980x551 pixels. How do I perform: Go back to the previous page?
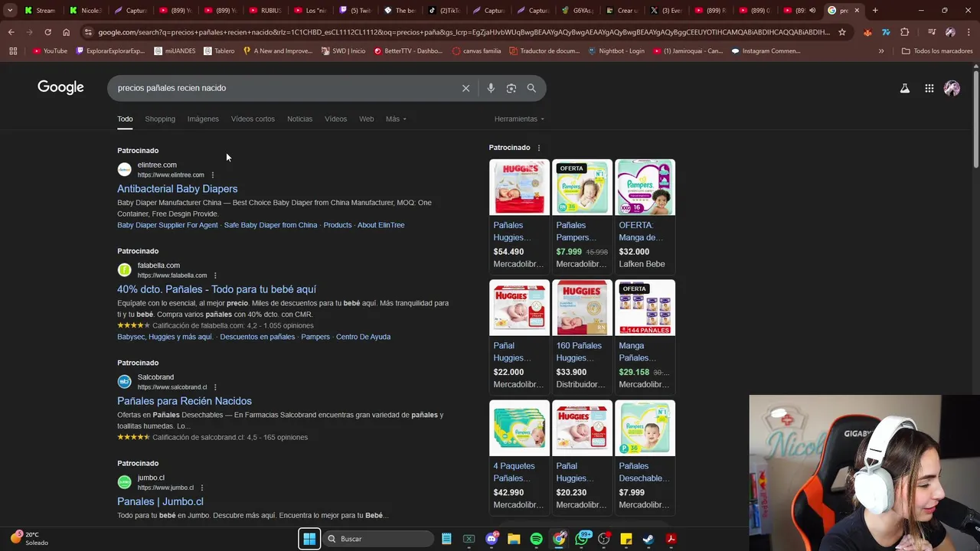click(11, 32)
